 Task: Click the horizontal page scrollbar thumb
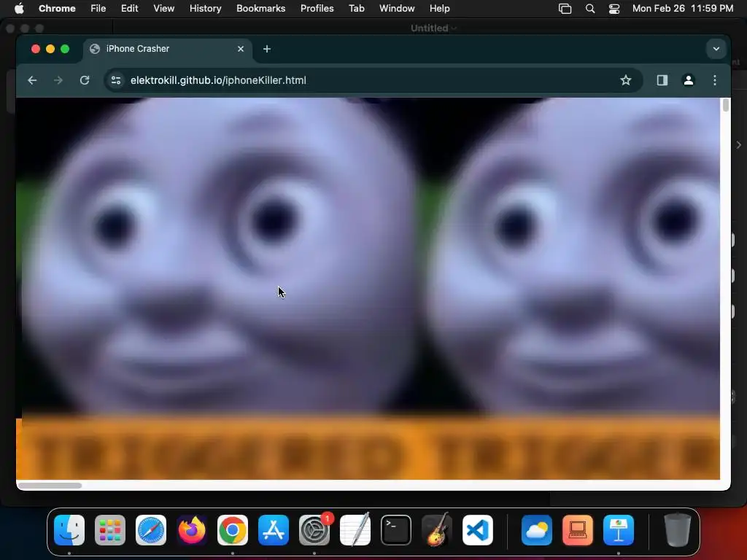[x=50, y=486]
